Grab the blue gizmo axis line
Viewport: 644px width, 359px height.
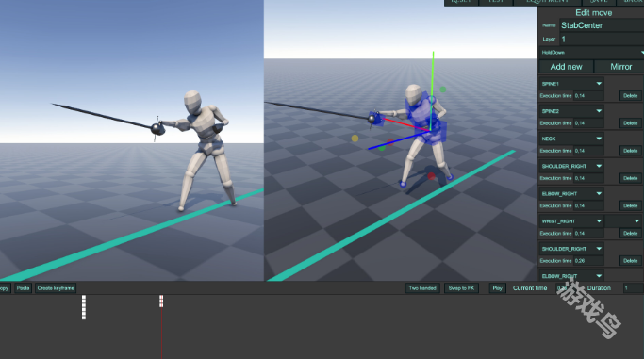pos(399,139)
